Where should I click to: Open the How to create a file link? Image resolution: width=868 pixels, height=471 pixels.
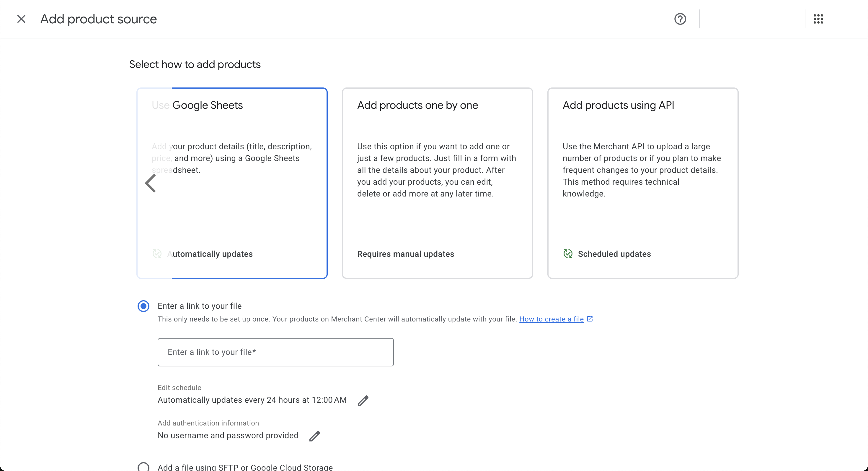(x=551, y=319)
